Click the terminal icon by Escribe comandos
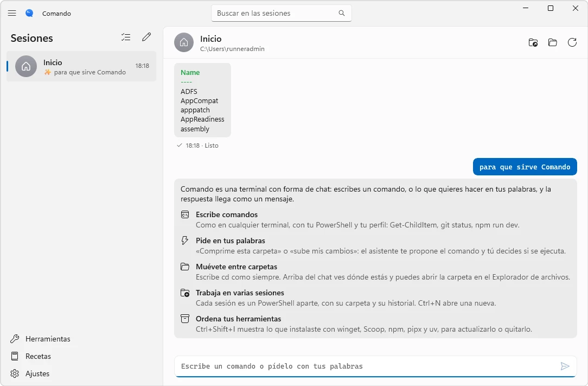Viewport: 588px width, 386px height. tap(185, 214)
